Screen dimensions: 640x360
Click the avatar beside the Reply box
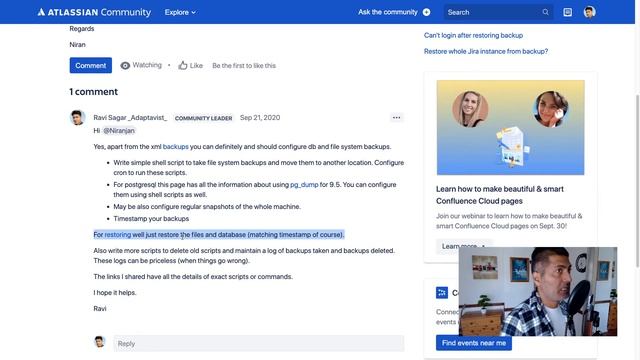(x=100, y=342)
